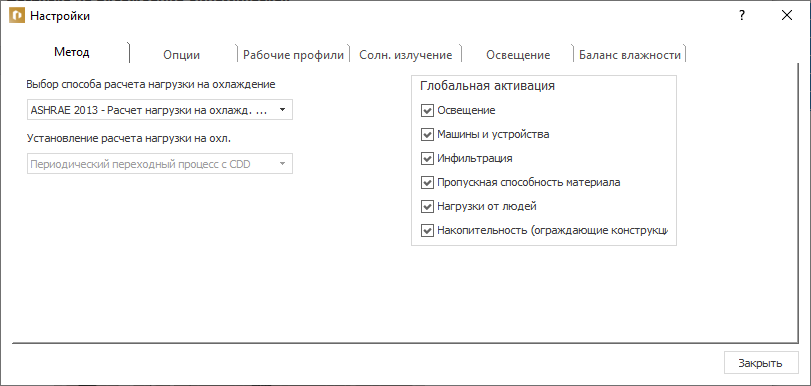Click the help question mark button
Viewport: 811px width, 386px height.
742,16
